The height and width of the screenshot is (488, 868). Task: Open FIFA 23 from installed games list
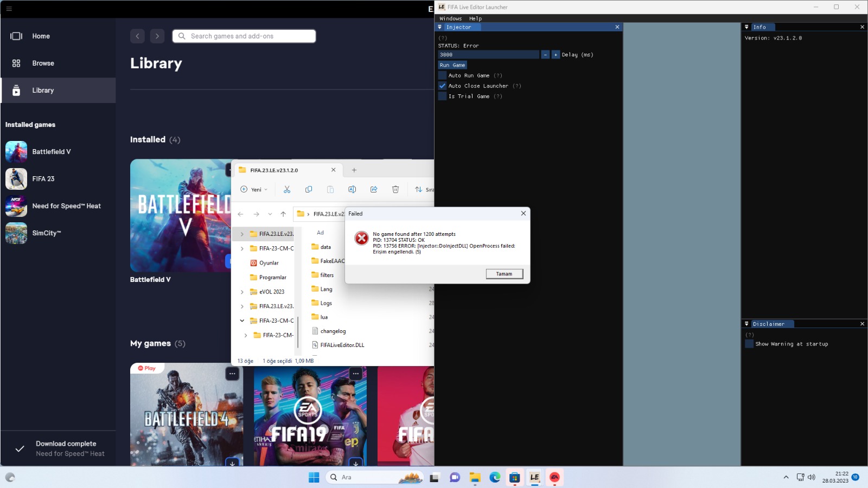(58, 179)
